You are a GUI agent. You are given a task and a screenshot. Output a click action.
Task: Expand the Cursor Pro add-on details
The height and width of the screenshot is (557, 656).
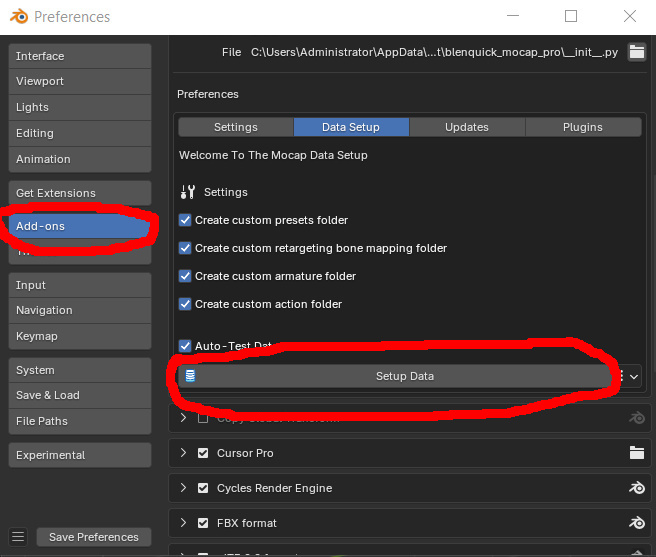[x=183, y=453]
